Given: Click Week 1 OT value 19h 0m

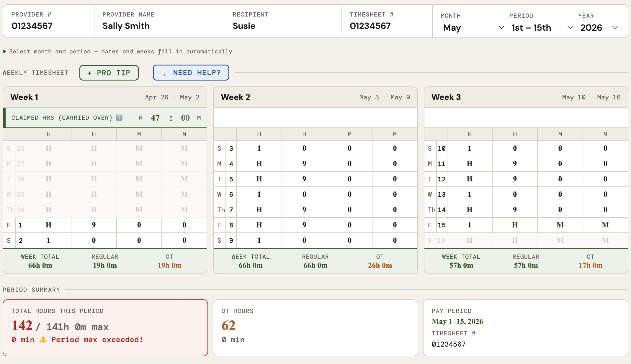Looking at the screenshot, I should pyautogui.click(x=169, y=265).
